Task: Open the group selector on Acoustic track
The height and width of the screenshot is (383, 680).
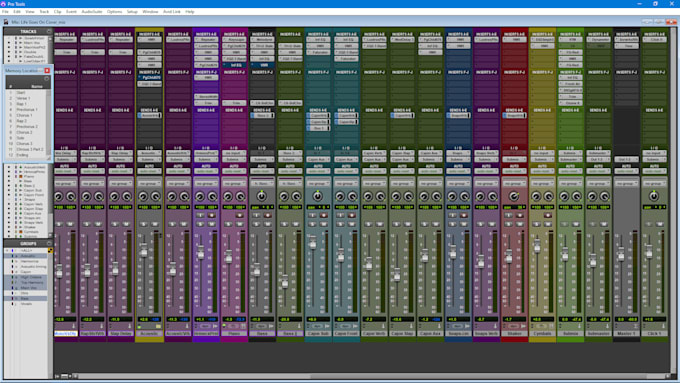Action: pos(149,183)
